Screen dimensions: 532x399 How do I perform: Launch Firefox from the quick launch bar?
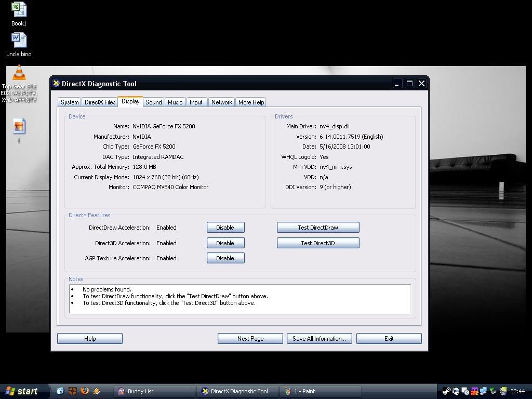point(85,391)
